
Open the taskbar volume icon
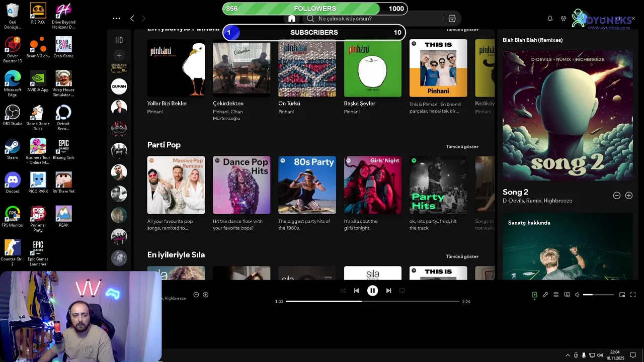pos(600,355)
